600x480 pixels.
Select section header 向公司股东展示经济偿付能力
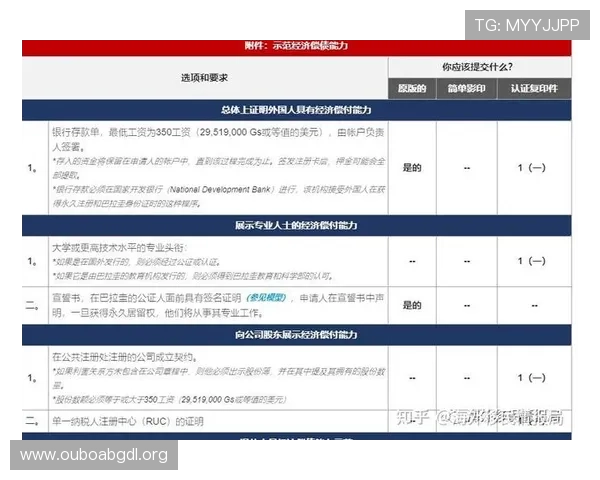point(297,335)
